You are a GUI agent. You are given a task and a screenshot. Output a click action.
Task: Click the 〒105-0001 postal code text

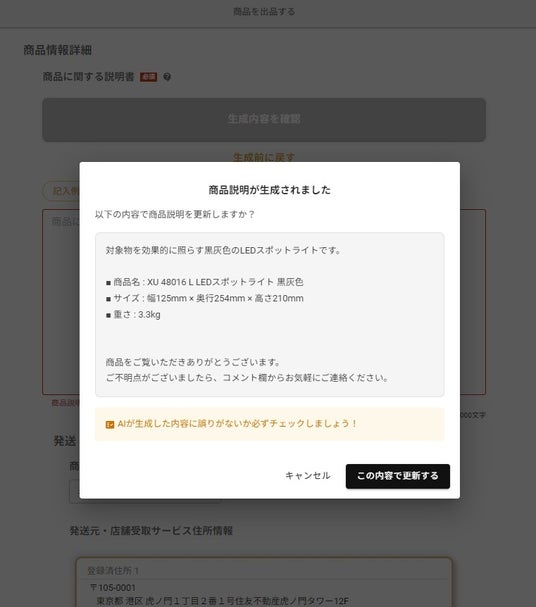[113, 588]
